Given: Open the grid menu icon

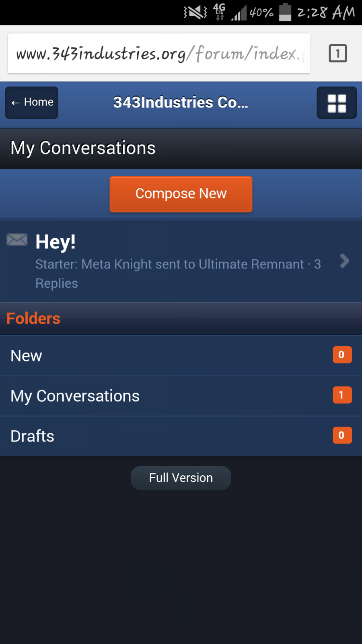Looking at the screenshot, I should pyautogui.click(x=337, y=103).
